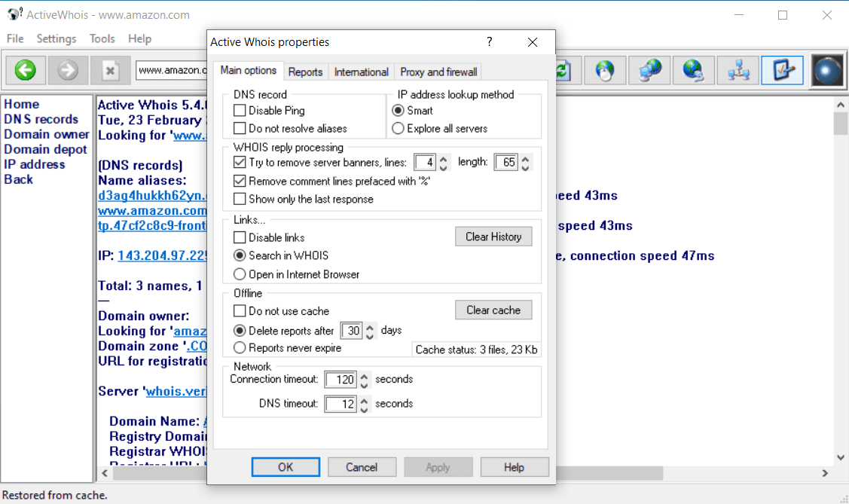Click the green refresh page icon in toolbar
This screenshot has width=849, height=504.
pos(563,70)
